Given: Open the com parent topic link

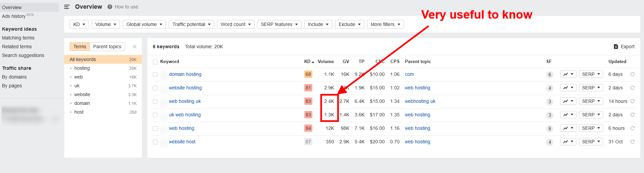Looking at the screenshot, I should (x=409, y=74).
